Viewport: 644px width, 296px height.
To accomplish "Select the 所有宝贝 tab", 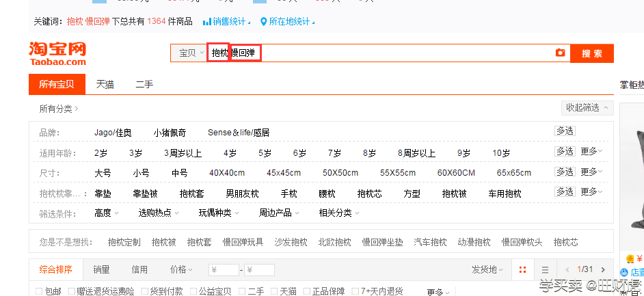I will coord(57,84).
